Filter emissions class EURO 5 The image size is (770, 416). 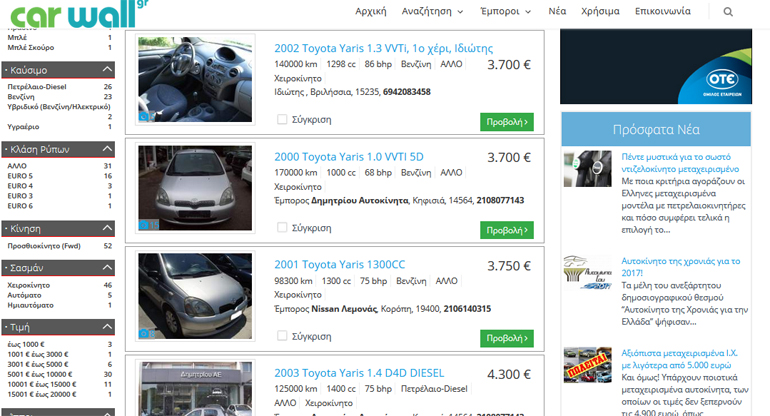[x=20, y=176]
